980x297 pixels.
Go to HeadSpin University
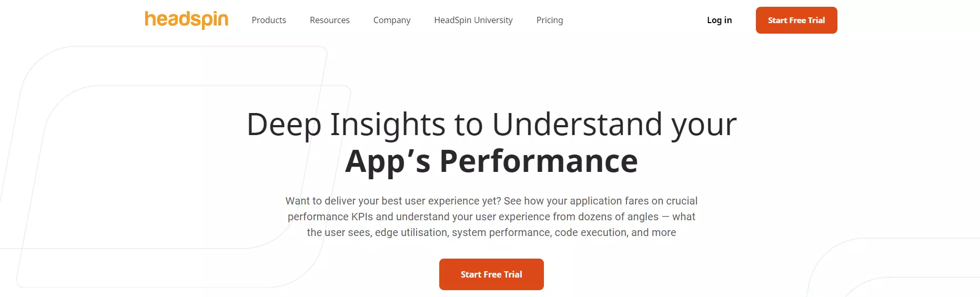pyautogui.click(x=473, y=20)
